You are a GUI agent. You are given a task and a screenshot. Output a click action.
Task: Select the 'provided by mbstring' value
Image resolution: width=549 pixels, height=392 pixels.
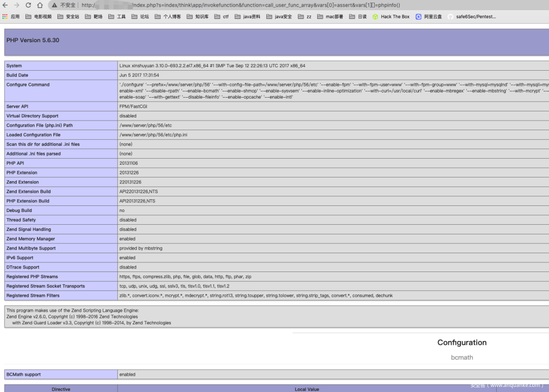point(141,249)
